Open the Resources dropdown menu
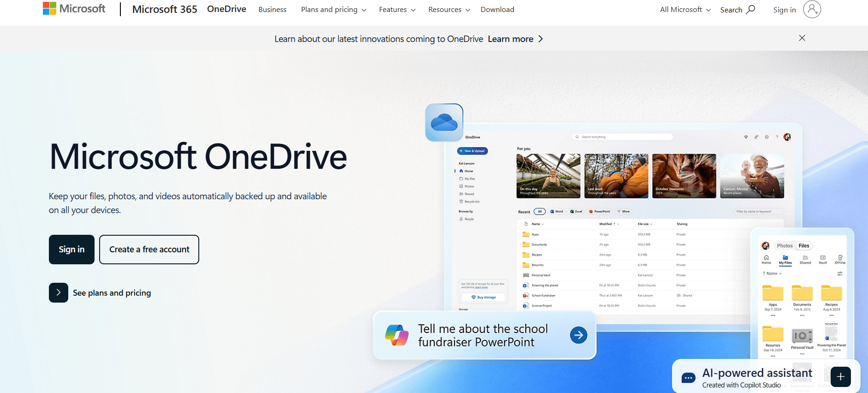Image resolution: width=868 pixels, height=393 pixels. point(449,10)
